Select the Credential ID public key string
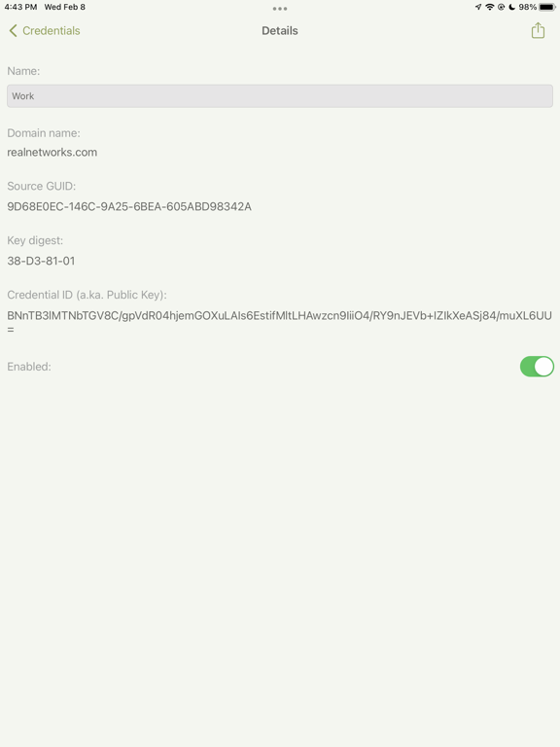 coord(280,322)
